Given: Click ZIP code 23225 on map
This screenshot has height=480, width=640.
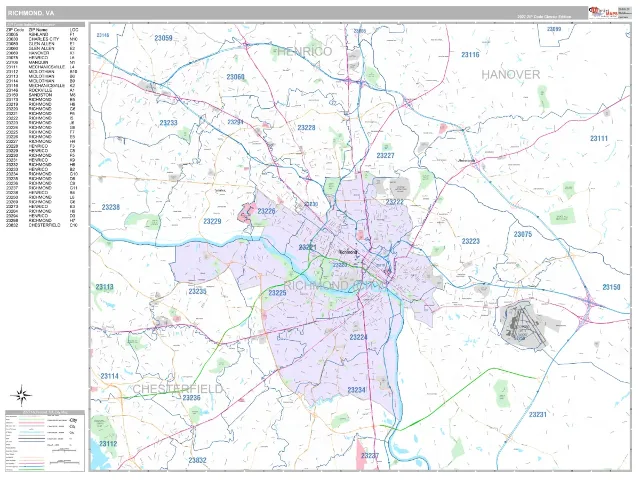Looking at the screenshot, I should (x=277, y=293).
